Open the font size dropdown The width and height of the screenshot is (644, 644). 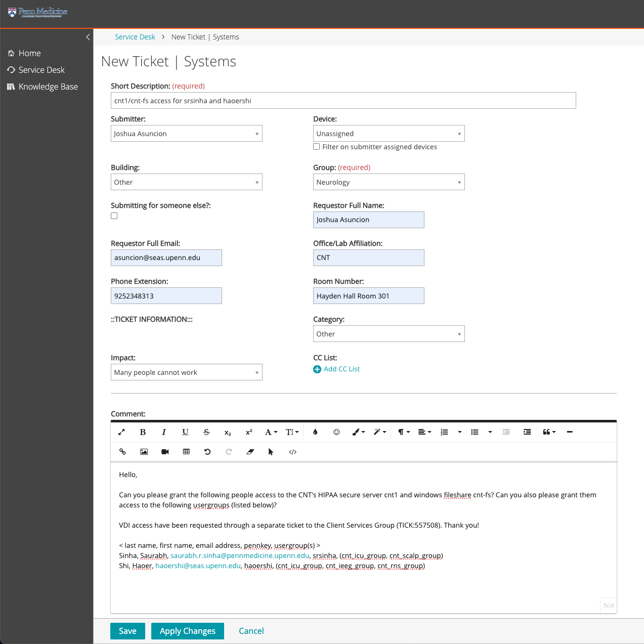(x=292, y=432)
